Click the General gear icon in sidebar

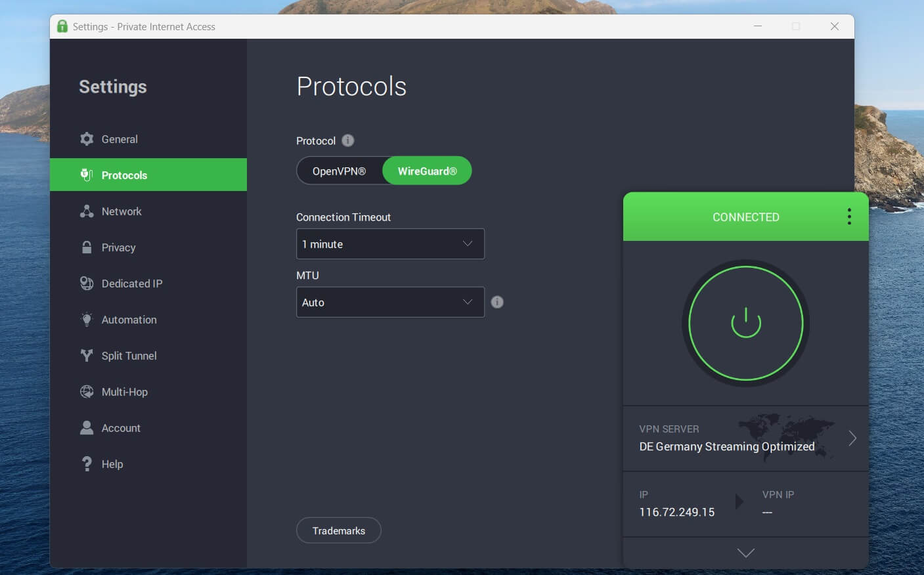click(87, 139)
